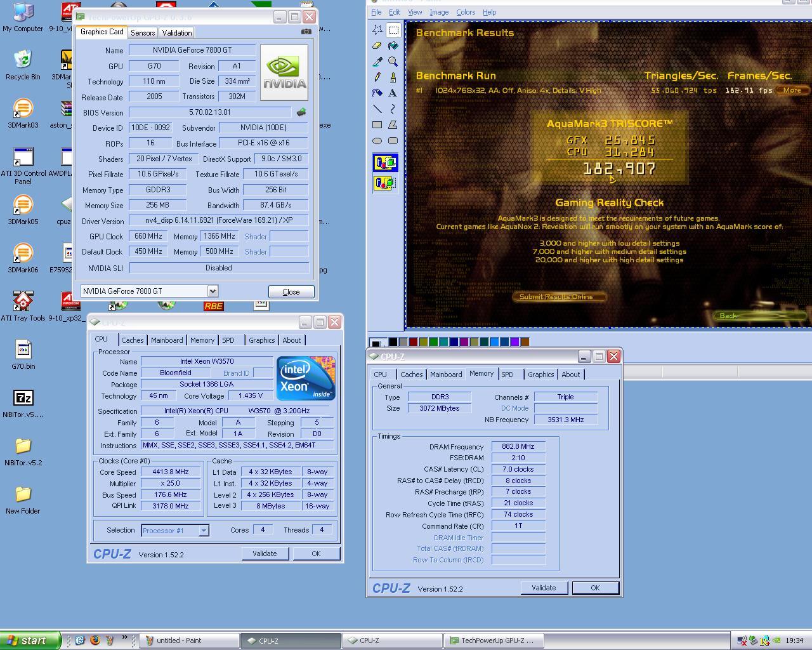
Task: Choose transparent selection mode in Paint
Action: pyautogui.click(x=385, y=183)
